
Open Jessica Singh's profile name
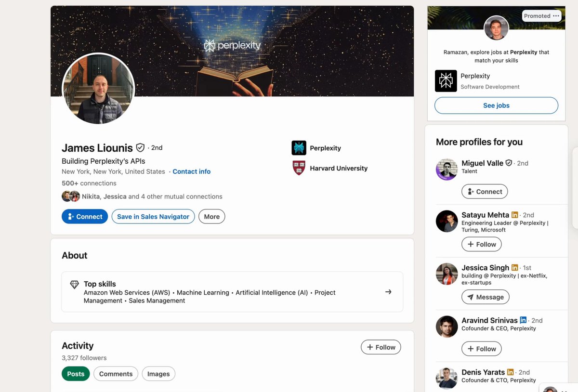485,268
